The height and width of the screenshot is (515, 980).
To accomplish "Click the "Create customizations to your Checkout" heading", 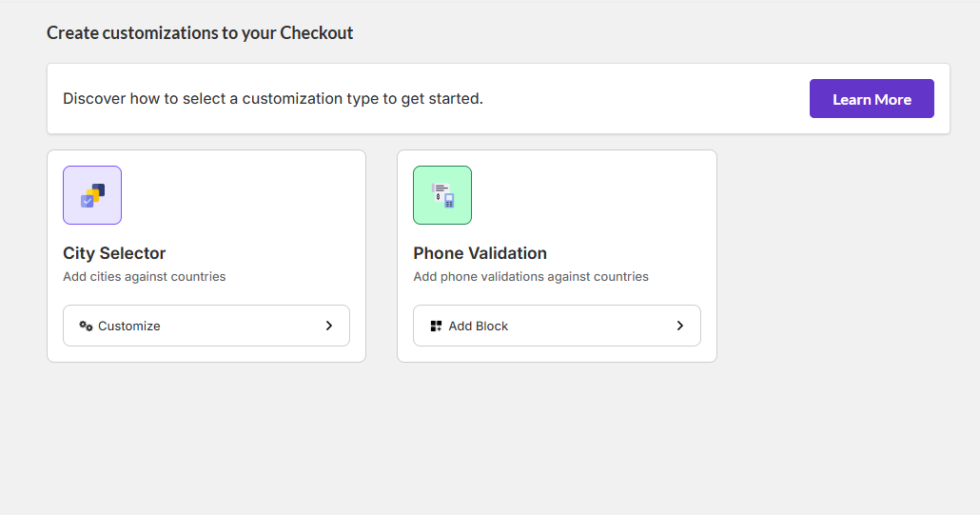I will pyautogui.click(x=200, y=33).
